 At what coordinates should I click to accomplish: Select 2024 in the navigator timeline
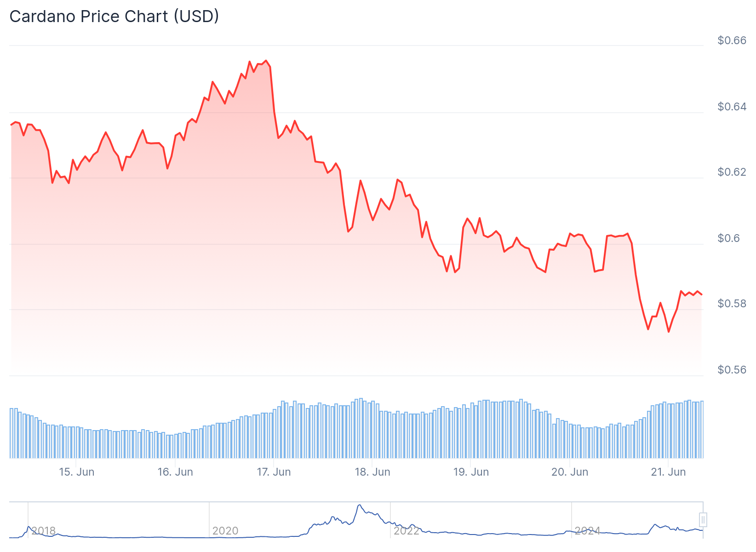click(x=588, y=531)
